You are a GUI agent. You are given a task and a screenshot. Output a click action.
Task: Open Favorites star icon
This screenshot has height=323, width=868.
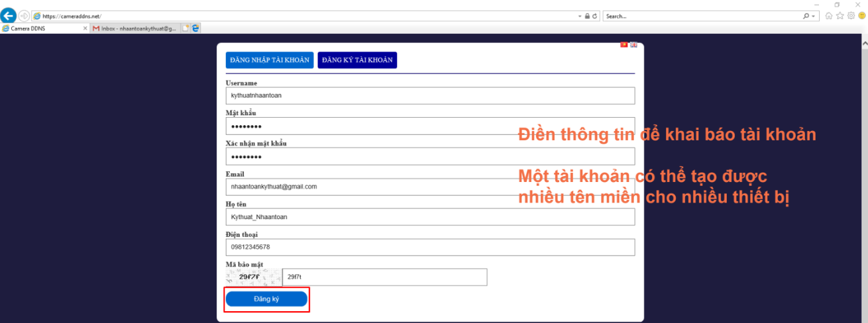840,16
